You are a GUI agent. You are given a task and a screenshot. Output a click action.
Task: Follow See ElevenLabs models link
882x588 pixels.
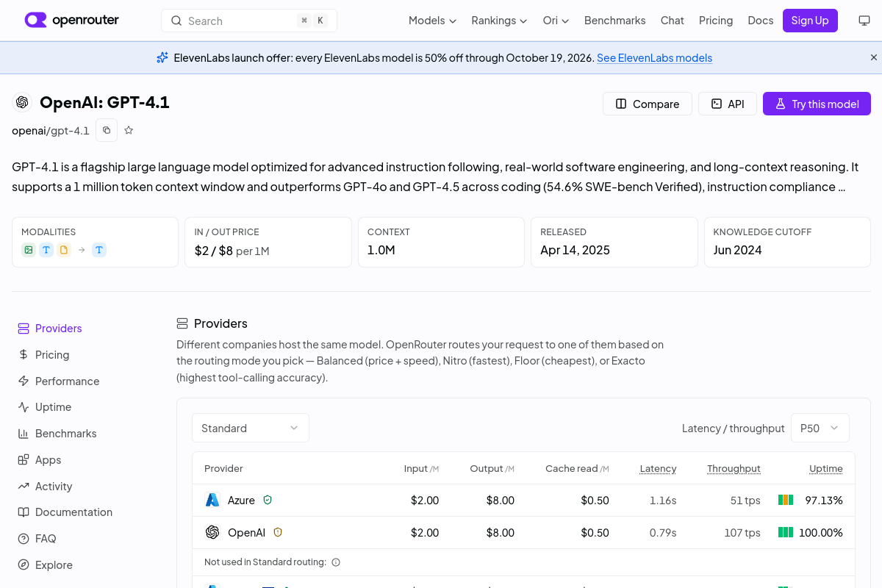[x=654, y=57]
